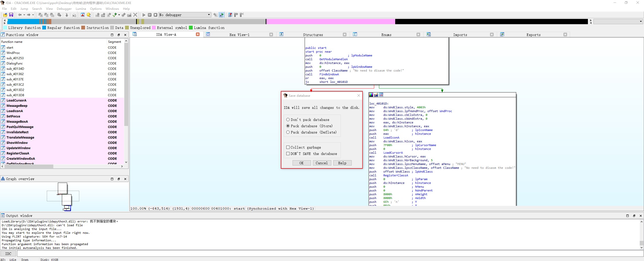Viewport: 644px width, 261px height.
Task: Open the Debugger menu
Action: [x=64, y=9]
